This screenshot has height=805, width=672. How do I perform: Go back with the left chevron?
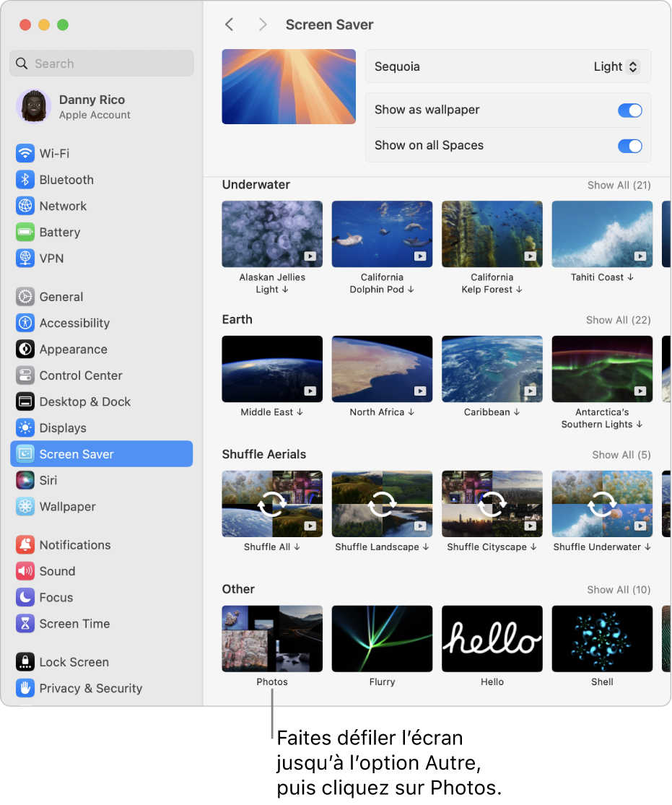(x=230, y=24)
